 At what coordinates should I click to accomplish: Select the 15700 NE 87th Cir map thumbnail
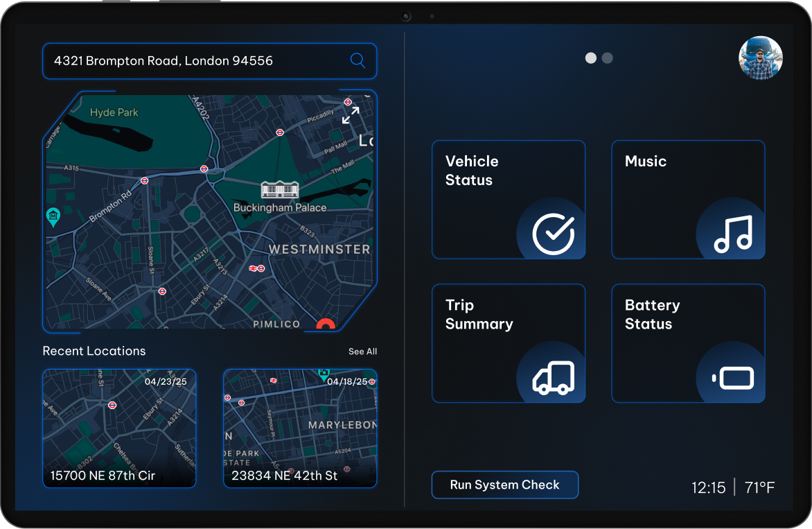tap(119, 428)
